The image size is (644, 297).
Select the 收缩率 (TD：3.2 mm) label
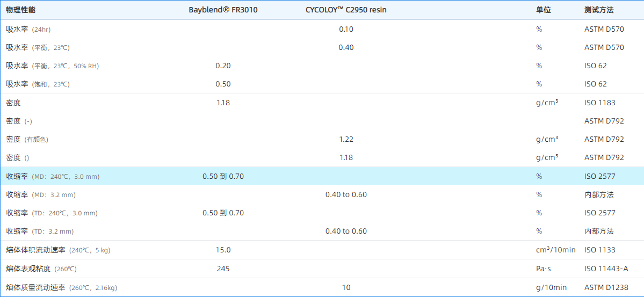tap(40, 231)
